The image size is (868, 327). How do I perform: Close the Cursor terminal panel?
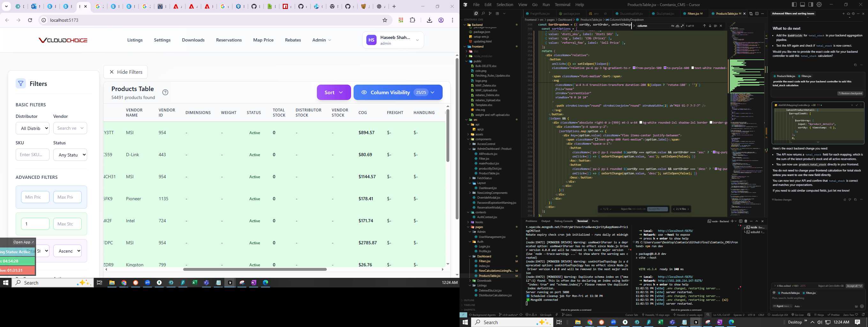pos(763,221)
